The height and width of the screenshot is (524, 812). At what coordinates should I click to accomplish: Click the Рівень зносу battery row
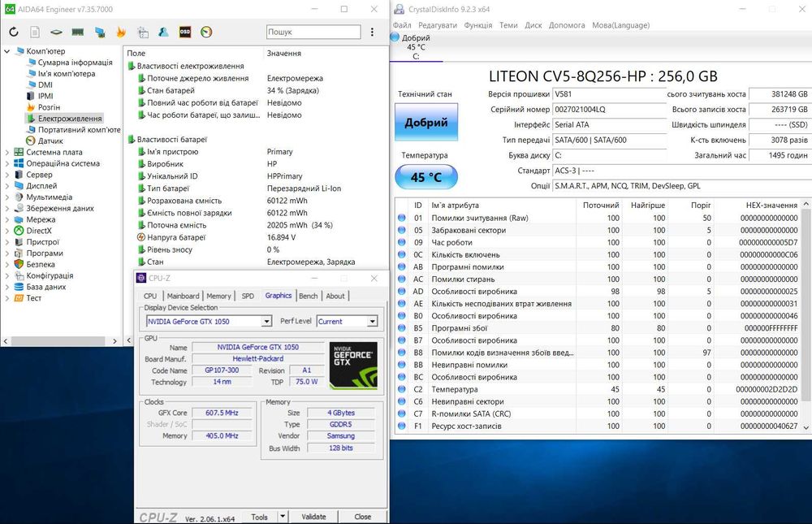pos(257,249)
